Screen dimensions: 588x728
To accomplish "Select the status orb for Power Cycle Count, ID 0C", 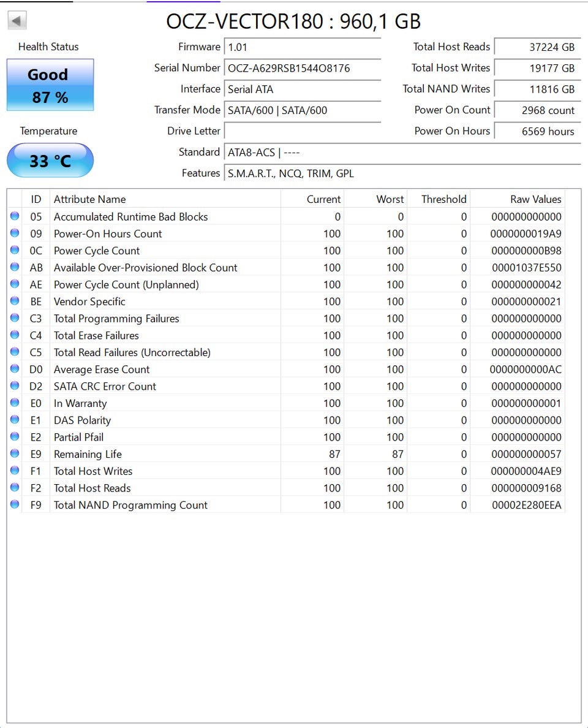I will [x=15, y=250].
